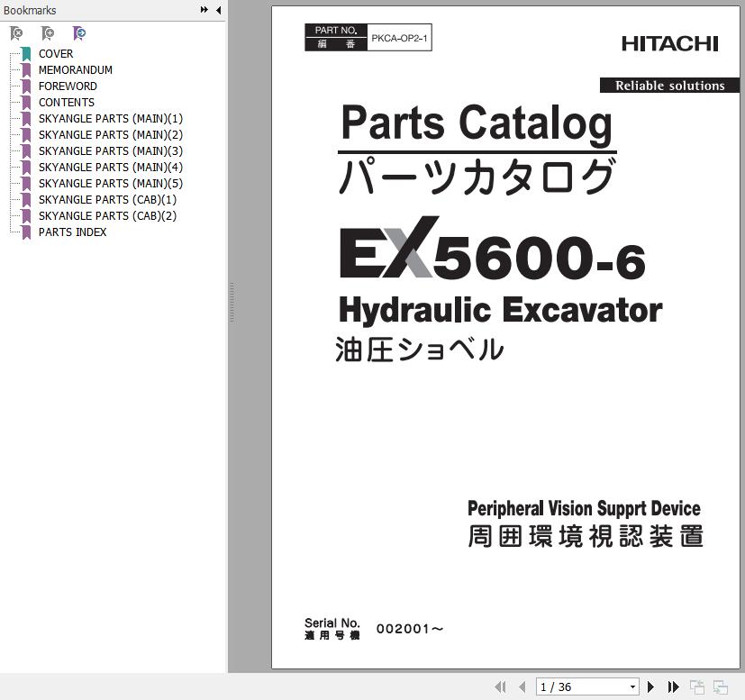Click the serial number 002001~ text
Viewport: 745px width, 700px height.
tap(410, 629)
